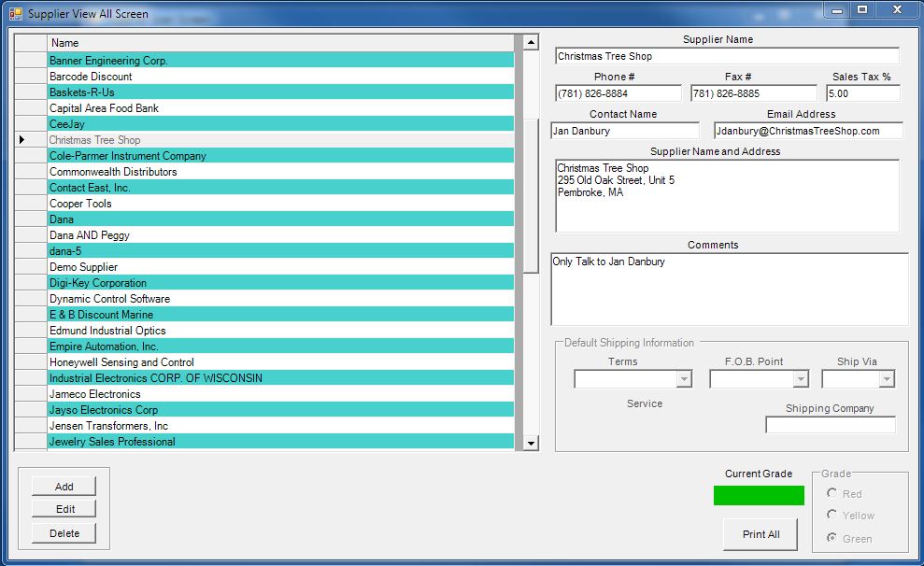924x566 pixels.
Task: Select the Jewelry Sales Professional row
Action: [x=280, y=442]
